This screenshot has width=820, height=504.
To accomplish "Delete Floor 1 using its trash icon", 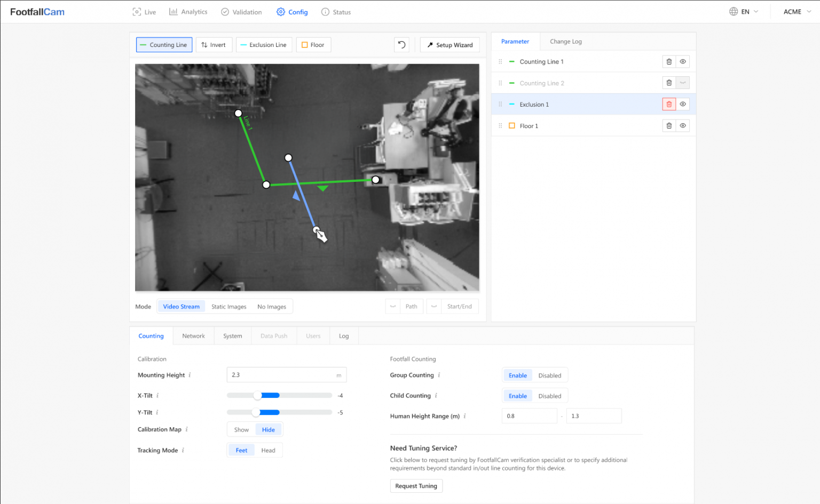I will click(669, 125).
